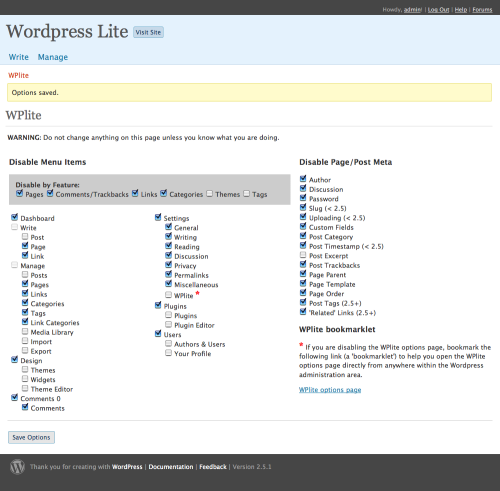Toggle the Author meta checkbox
The width and height of the screenshot is (500, 491).
pyautogui.click(x=303, y=179)
